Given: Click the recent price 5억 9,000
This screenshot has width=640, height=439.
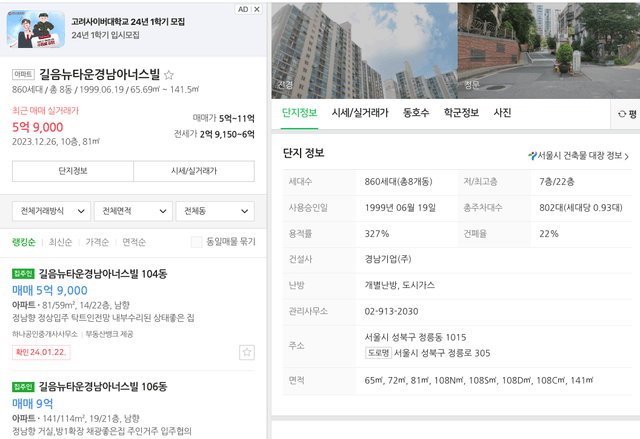Looking at the screenshot, I should (38, 127).
